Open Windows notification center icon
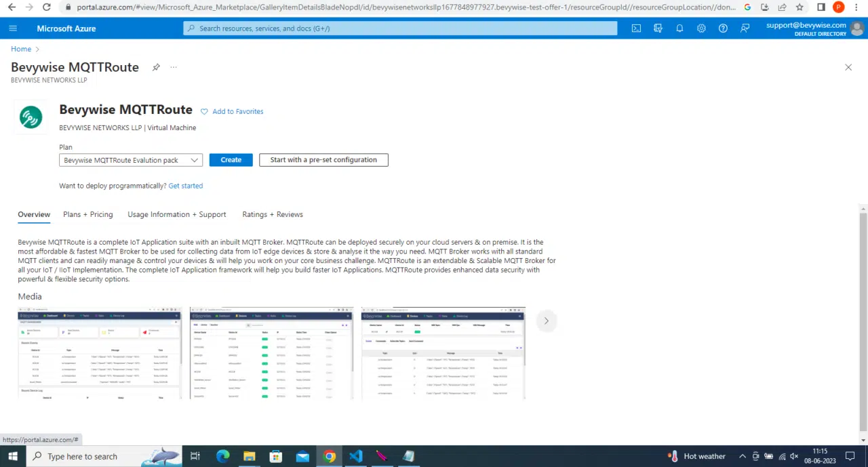 850,456
